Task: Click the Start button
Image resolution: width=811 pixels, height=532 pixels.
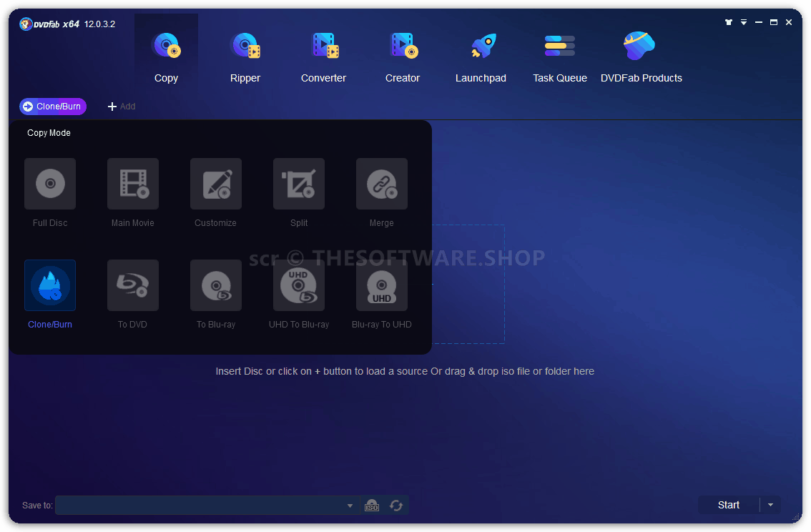Action: click(729, 505)
